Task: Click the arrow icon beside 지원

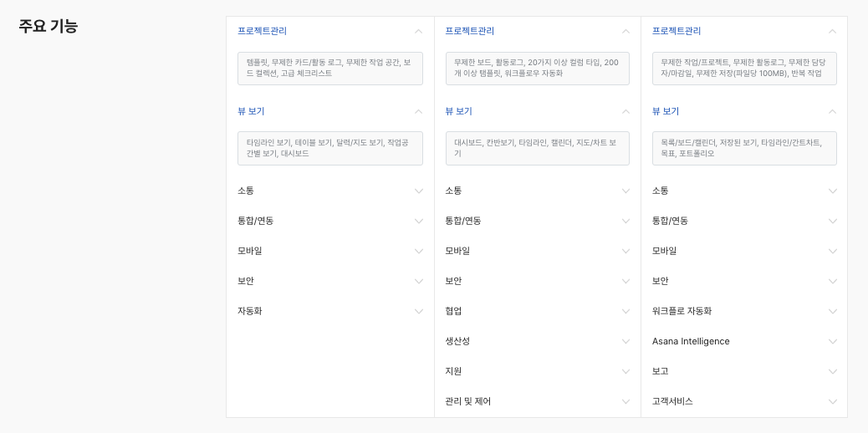Action: click(625, 371)
